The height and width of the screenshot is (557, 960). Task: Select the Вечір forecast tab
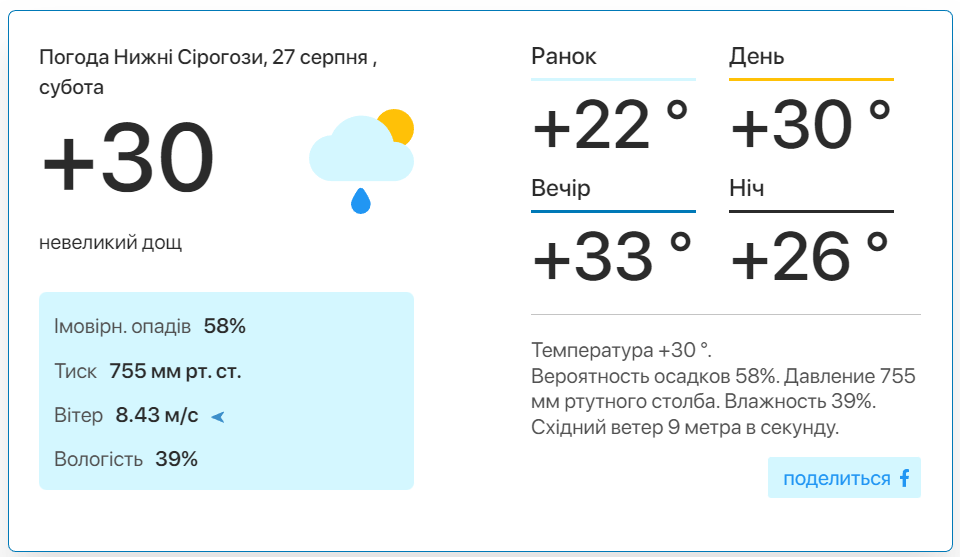(x=613, y=193)
